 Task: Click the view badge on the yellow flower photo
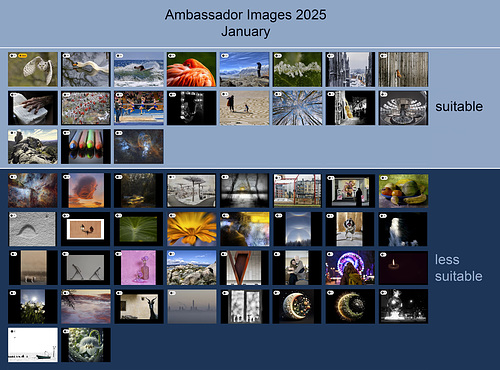point(172,216)
